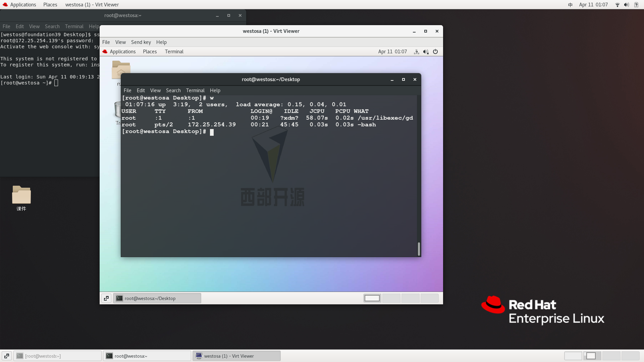
Task: Switch to second guest workspace in VM pager
Action: pyautogui.click(x=391, y=298)
